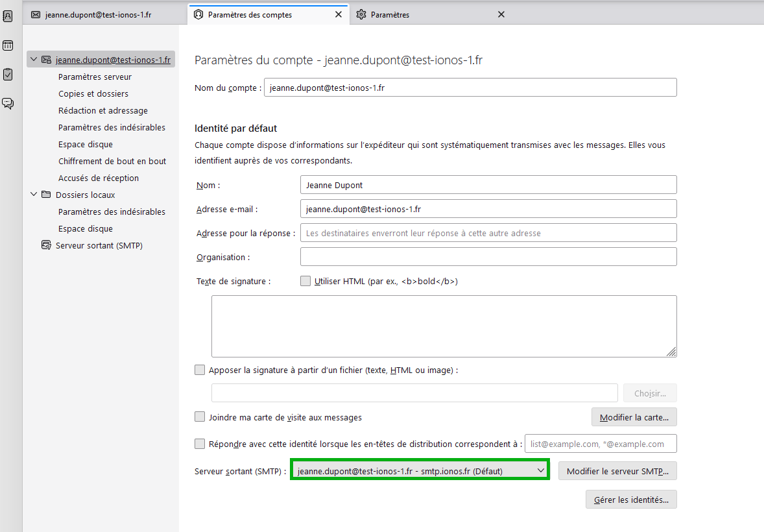Screen dimensions: 764x532
Task: Open Rédaction et adressage settings
Action: [103, 111]
